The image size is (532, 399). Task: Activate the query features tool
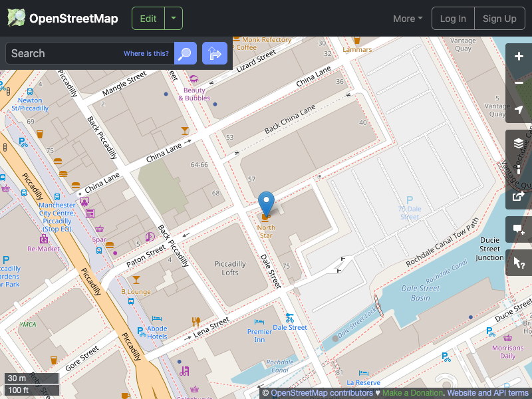(x=519, y=263)
